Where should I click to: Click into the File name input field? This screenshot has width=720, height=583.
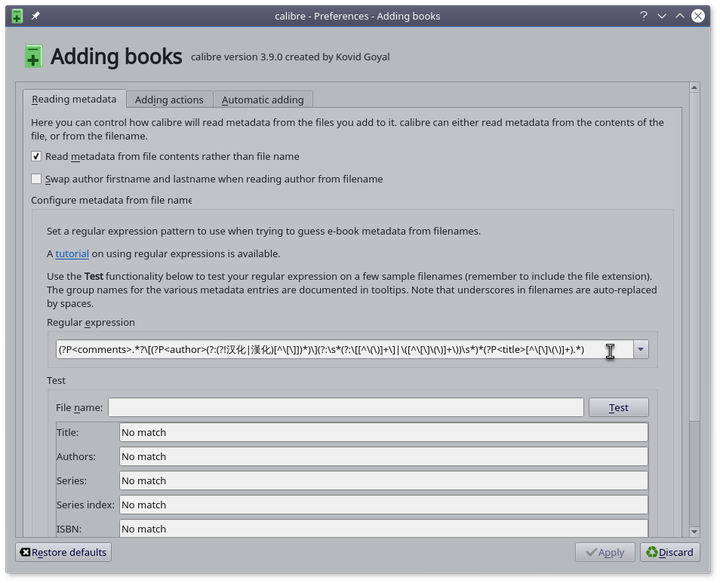pyautogui.click(x=345, y=408)
